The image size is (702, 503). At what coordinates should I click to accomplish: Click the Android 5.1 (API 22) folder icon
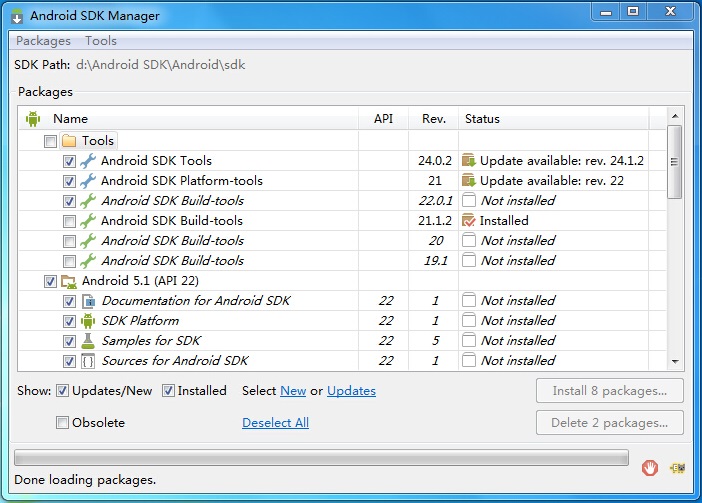[69, 281]
